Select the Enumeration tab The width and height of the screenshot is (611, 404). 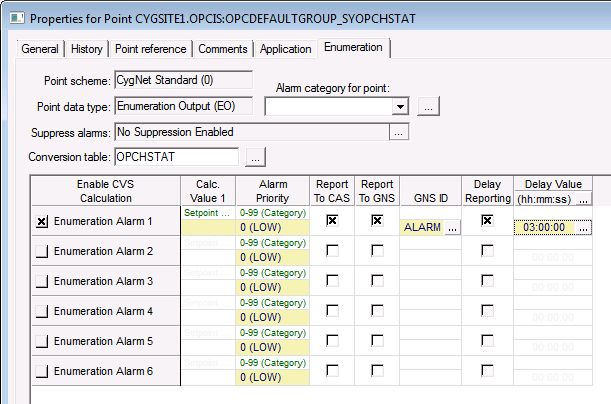coord(353,48)
